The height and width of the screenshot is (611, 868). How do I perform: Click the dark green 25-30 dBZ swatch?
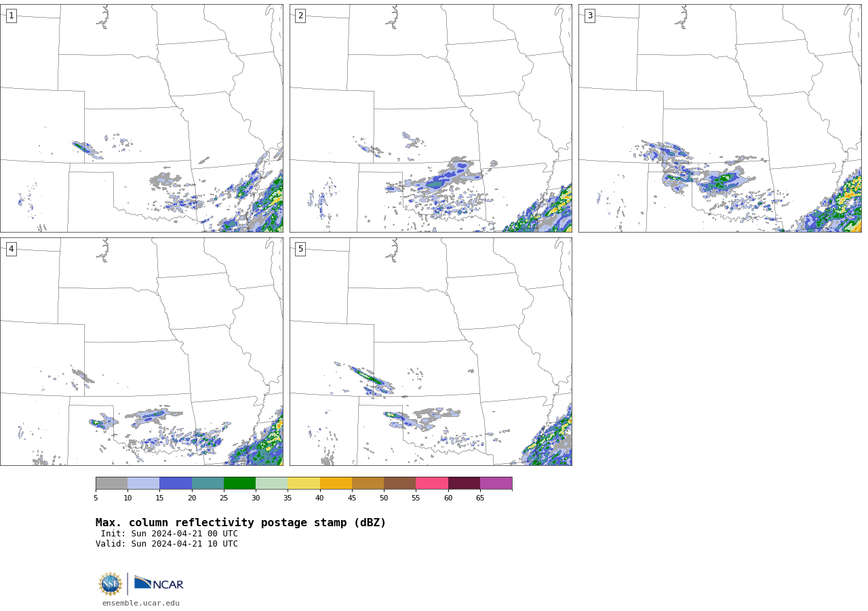[239, 483]
